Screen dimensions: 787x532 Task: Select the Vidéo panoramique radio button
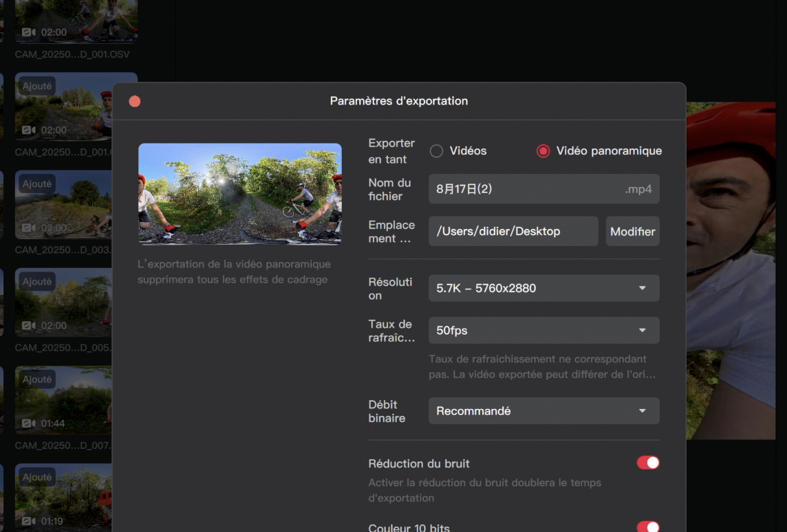click(543, 151)
